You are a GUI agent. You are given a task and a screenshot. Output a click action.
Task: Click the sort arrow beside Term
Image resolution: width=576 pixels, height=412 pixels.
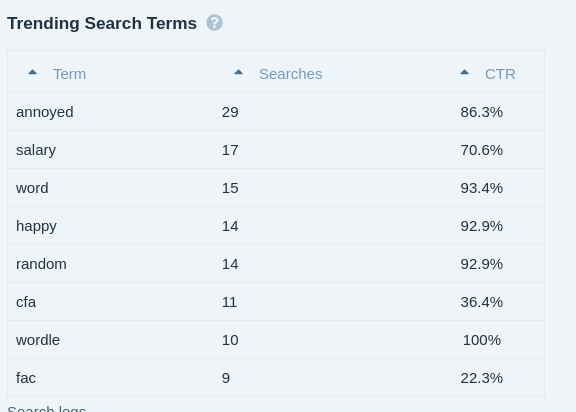(32, 72)
